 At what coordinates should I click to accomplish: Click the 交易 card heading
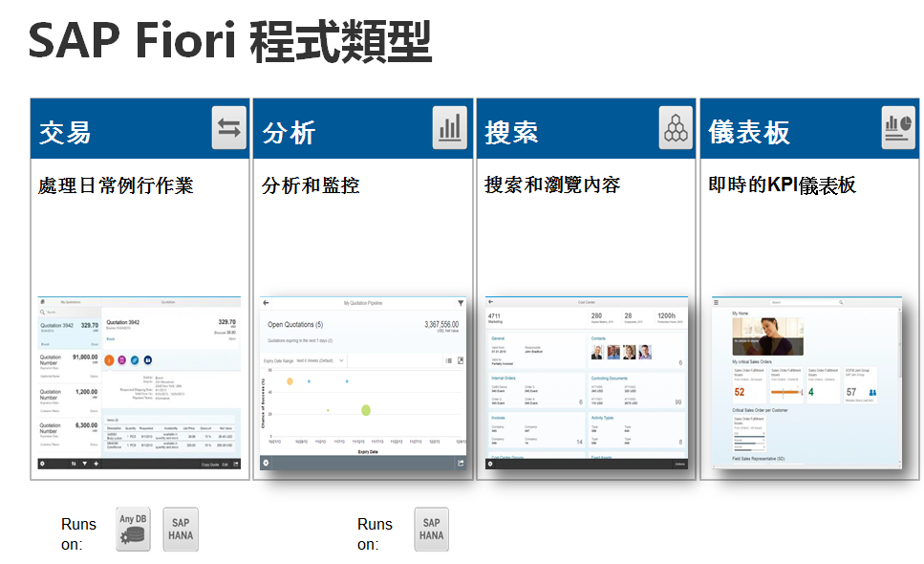(65, 132)
